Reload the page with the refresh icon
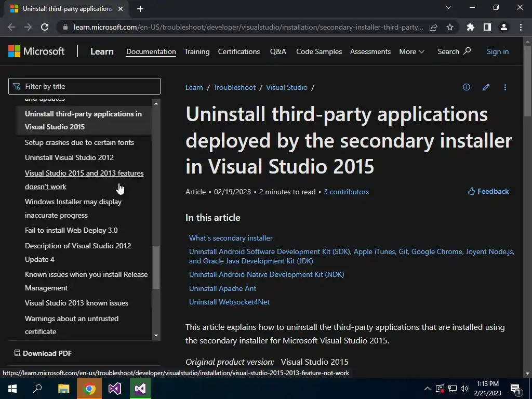The image size is (532, 399). click(45, 27)
